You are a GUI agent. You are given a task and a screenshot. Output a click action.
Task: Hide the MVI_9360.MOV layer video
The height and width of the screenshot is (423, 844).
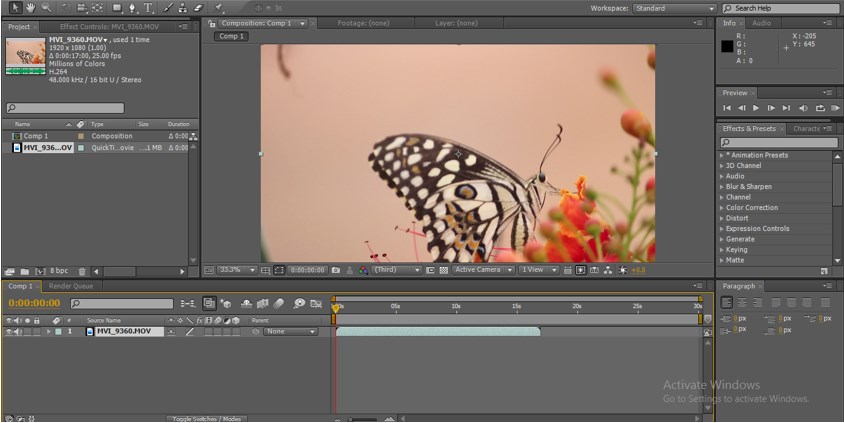click(x=8, y=331)
